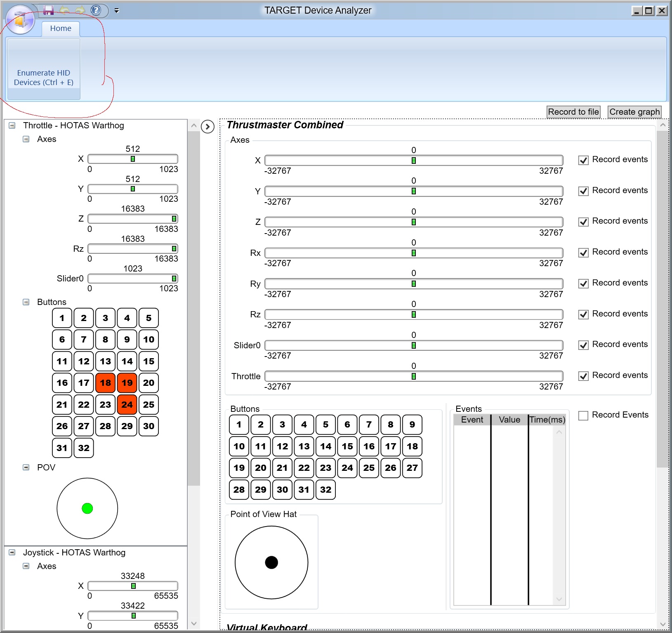Click the redo arrow in title bar
672x633 pixels.
(x=80, y=10)
